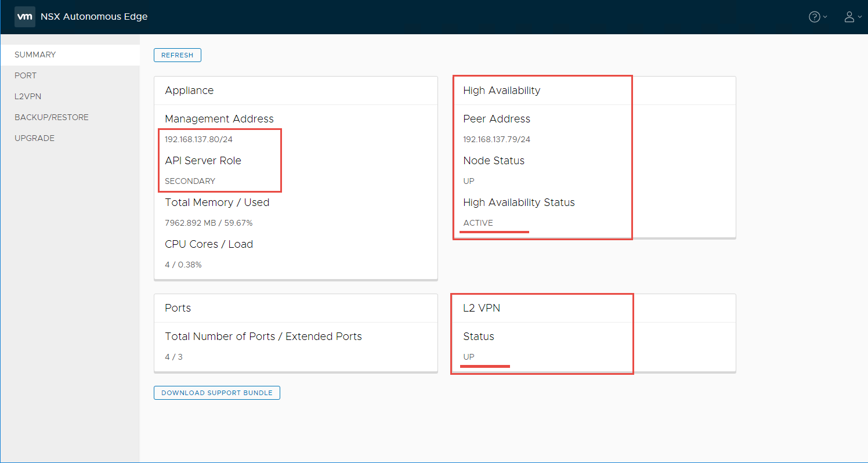
Task: Click the VMware vm logo icon
Action: [24, 17]
